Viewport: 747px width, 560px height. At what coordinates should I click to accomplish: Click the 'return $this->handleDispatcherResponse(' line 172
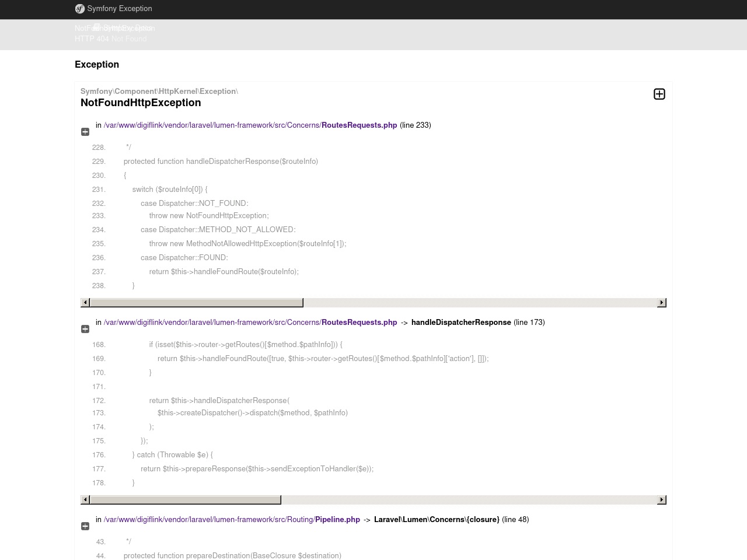(219, 401)
